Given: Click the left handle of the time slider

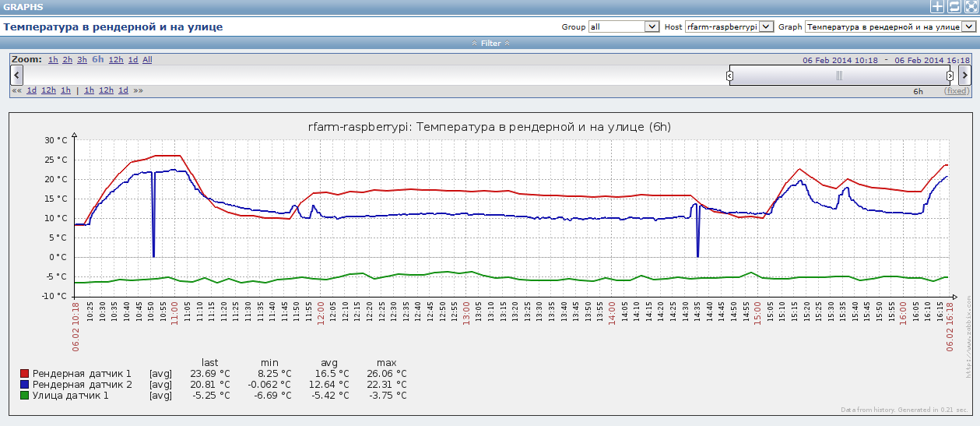Looking at the screenshot, I should (729, 76).
